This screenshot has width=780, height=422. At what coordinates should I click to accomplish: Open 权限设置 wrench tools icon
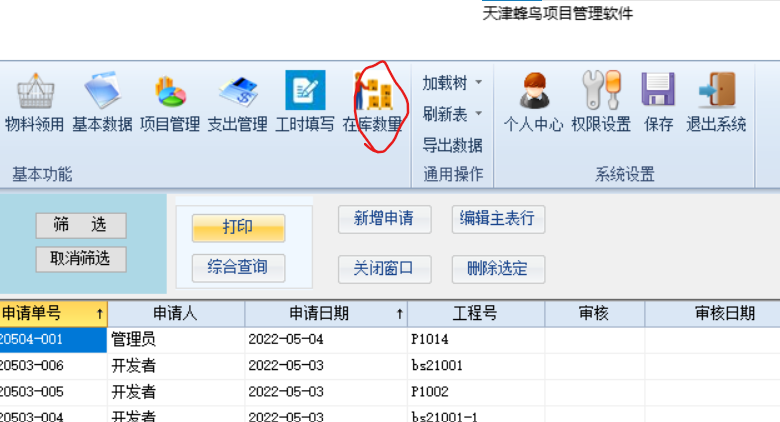(x=601, y=90)
